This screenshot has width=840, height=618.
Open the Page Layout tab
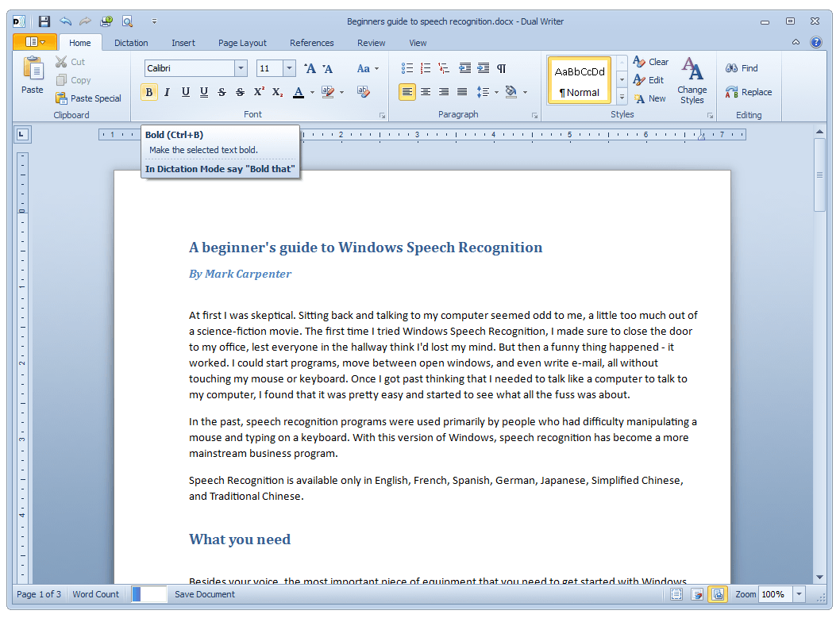click(242, 43)
